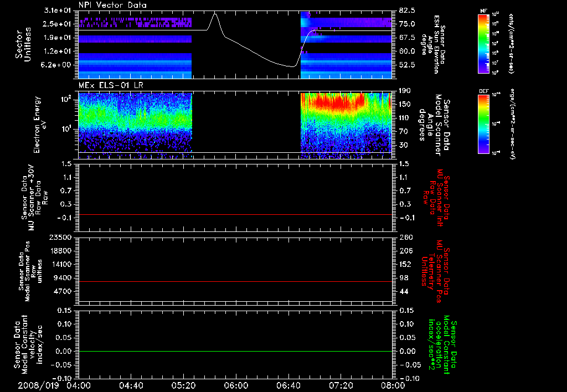The image size is (567, 392).
Task: Click the '110' scanner angle tick label
Action: coord(405,118)
